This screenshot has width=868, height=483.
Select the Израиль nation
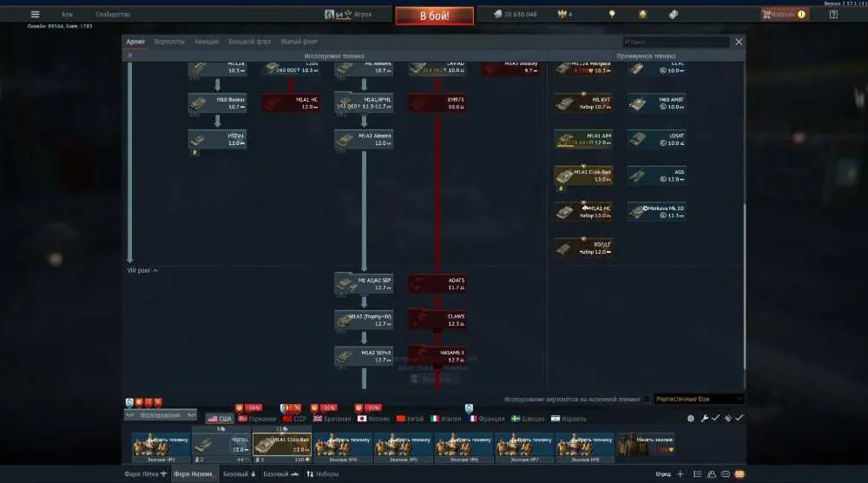click(569, 419)
